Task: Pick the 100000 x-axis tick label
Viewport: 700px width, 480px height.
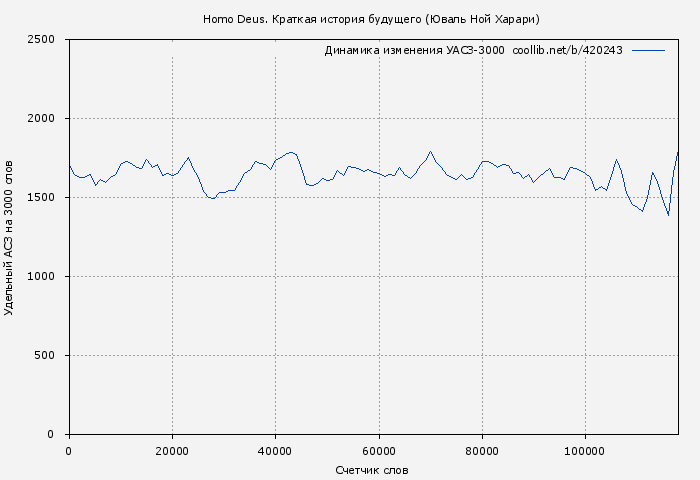Action: click(x=585, y=452)
